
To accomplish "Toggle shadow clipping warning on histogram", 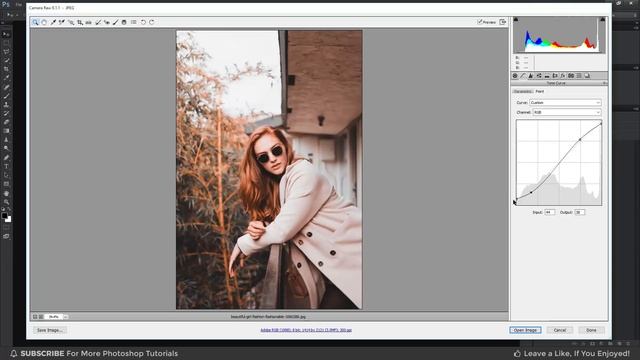I will click(x=516, y=19).
